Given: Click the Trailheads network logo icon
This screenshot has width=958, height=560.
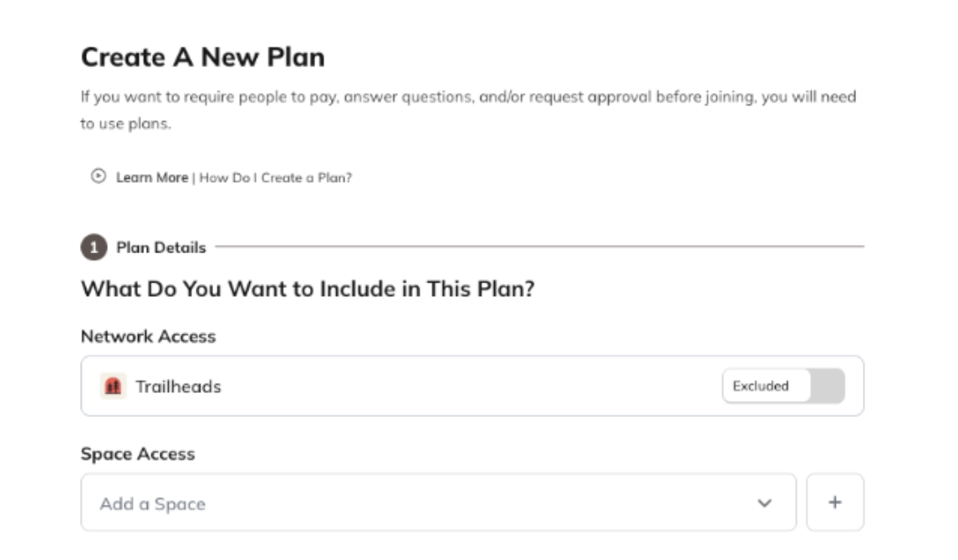Looking at the screenshot, I should (x=113, y=386).
